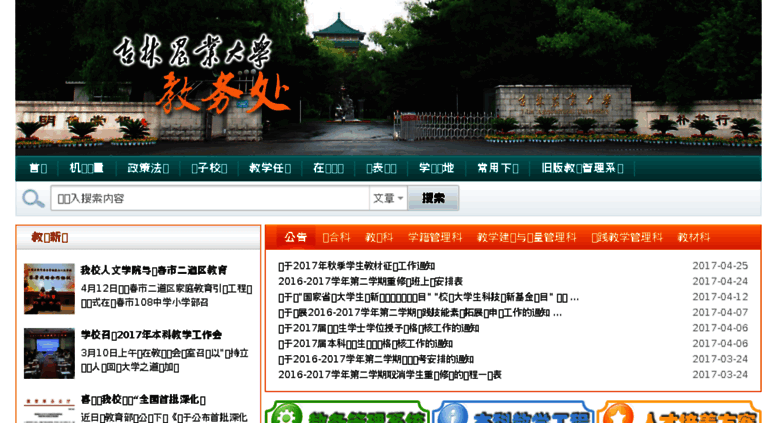Open the 文章 search type dropdown

pyautogui.click(x=388, y=198)
